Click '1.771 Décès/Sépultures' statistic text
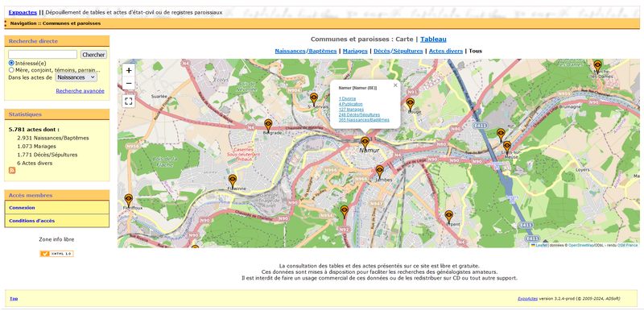644x311 pixels. 47,155
